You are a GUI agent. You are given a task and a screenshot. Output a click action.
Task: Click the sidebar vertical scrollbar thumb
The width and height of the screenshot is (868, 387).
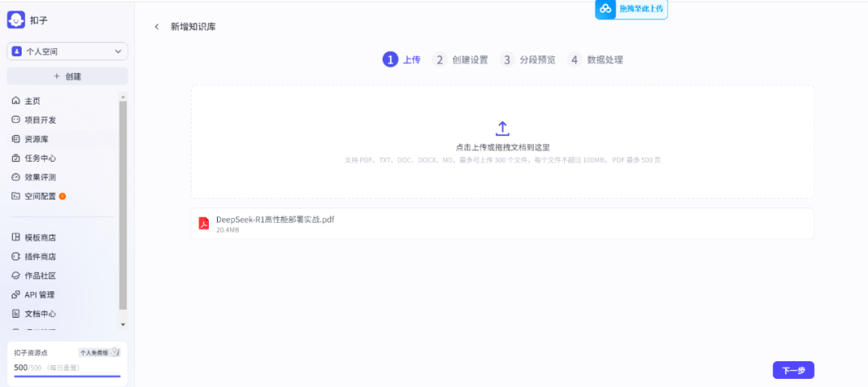coord(123,205)
